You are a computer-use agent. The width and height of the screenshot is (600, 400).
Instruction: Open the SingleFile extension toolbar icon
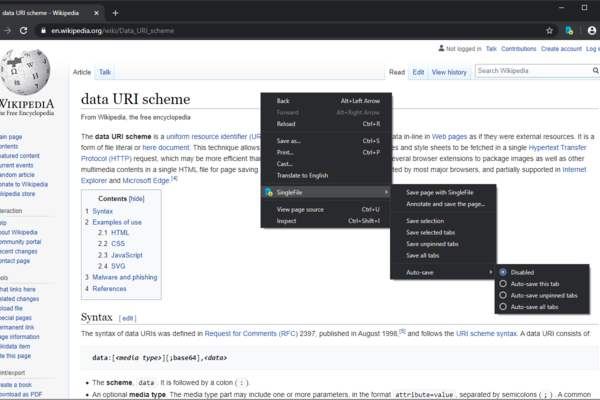(569, 31)
